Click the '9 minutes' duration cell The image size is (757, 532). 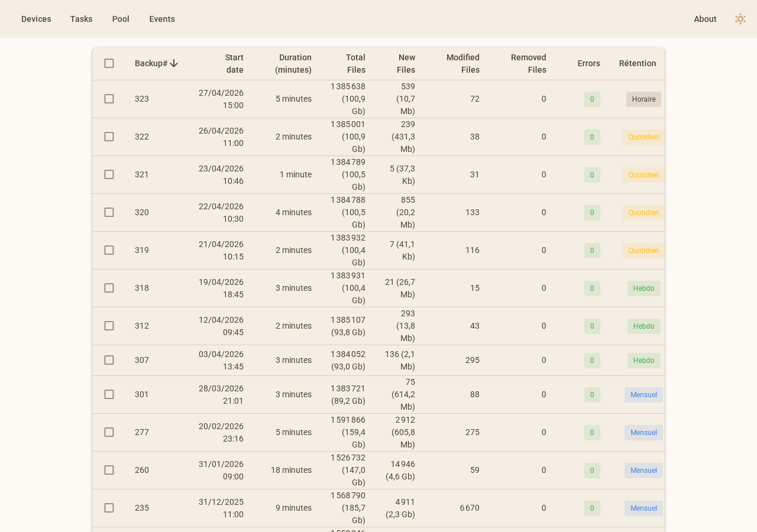tap(293, 508)
